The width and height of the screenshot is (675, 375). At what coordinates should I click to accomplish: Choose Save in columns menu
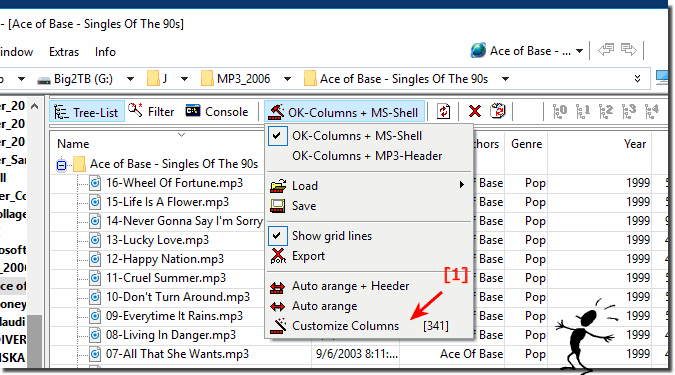tap(369, 206)
